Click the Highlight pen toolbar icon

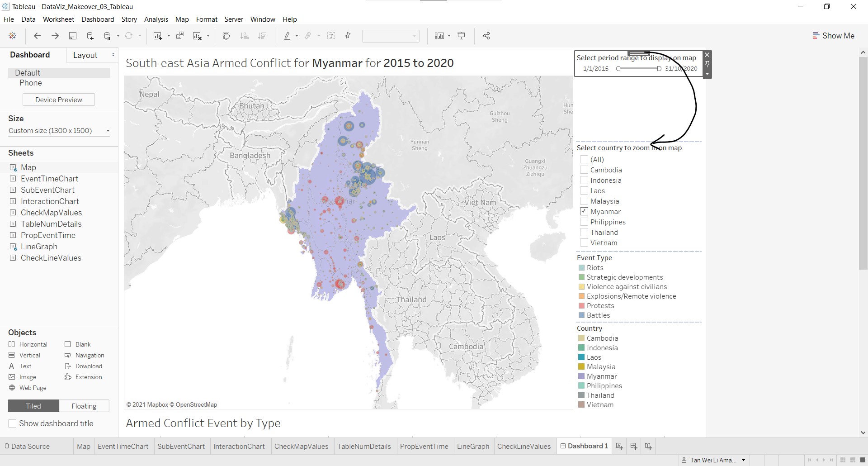coord(287,36)
